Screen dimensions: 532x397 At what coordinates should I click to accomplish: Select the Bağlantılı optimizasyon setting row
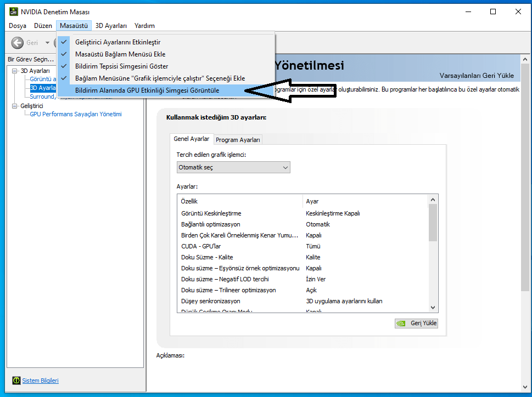303,224
